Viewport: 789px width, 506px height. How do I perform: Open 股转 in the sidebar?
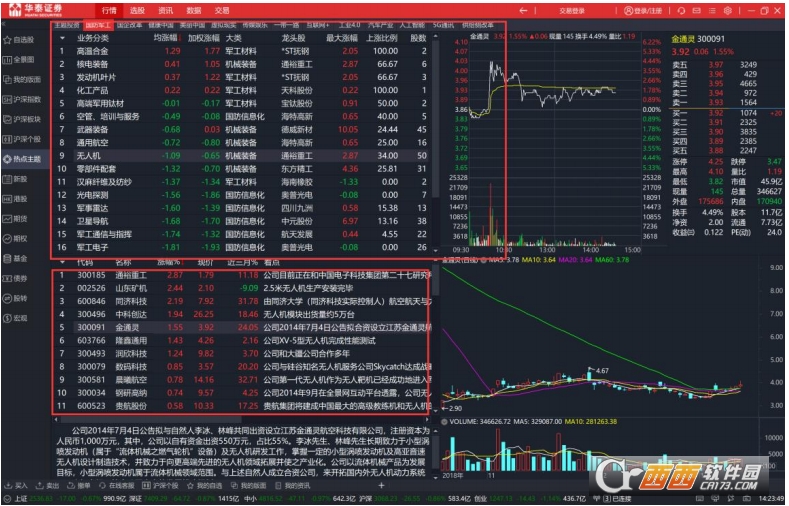(16, 298)
